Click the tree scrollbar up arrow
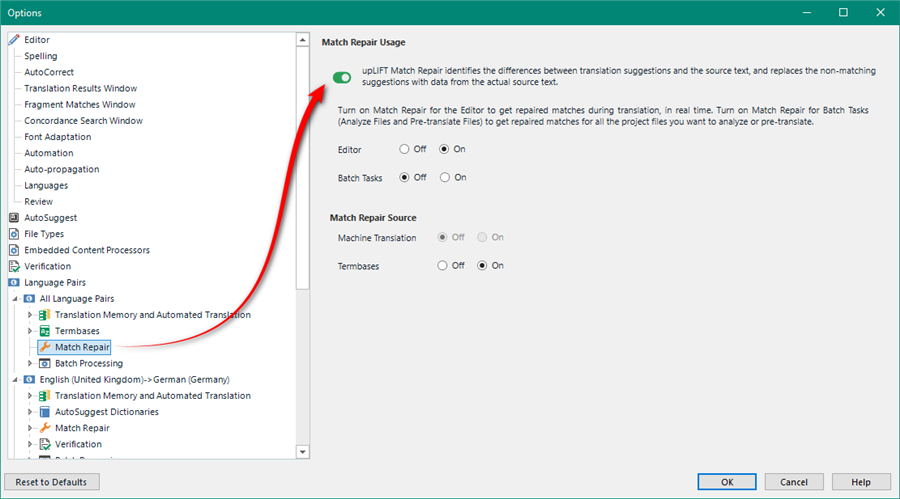The height and width of the screenshot is (499, 900). click(x=302, y=40)
